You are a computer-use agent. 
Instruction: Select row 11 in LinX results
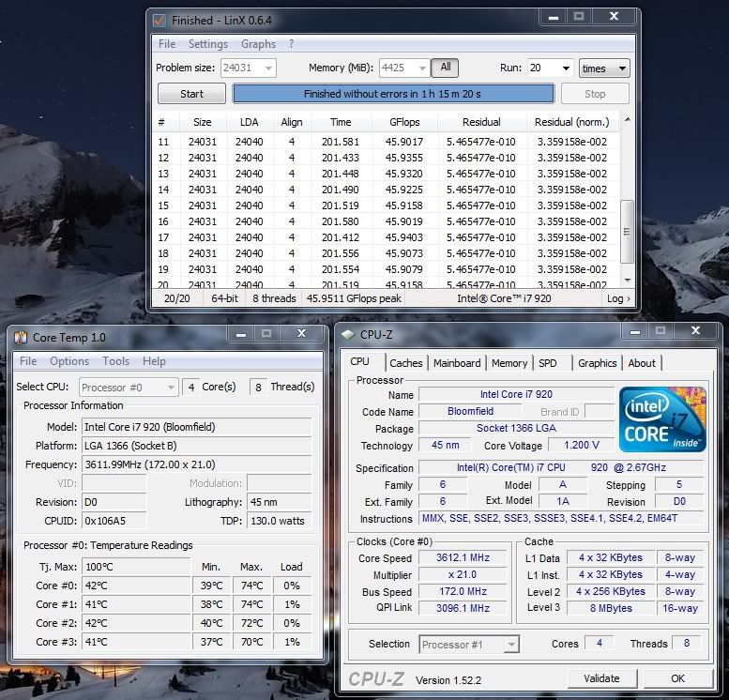coord(387,142)
